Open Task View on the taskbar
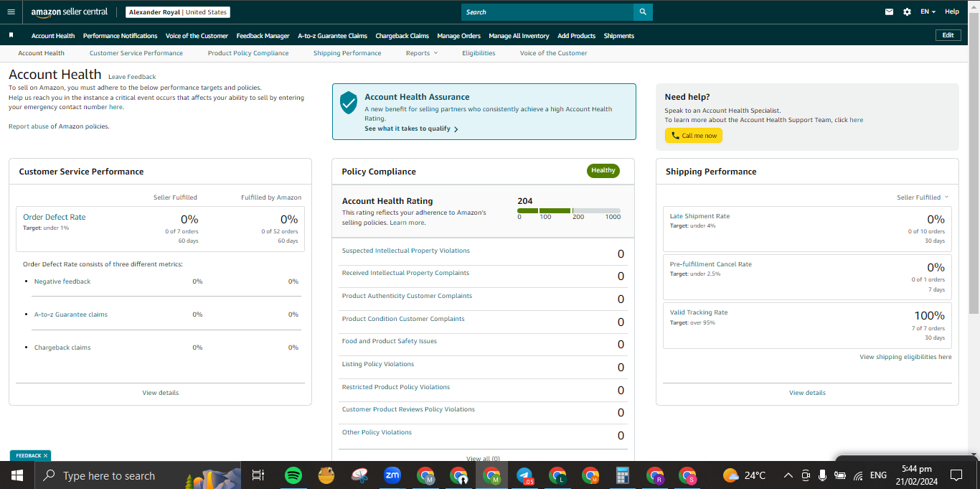The width and height of the screenshot is (980, 489). pyautogui.click(x=258, y=475)
